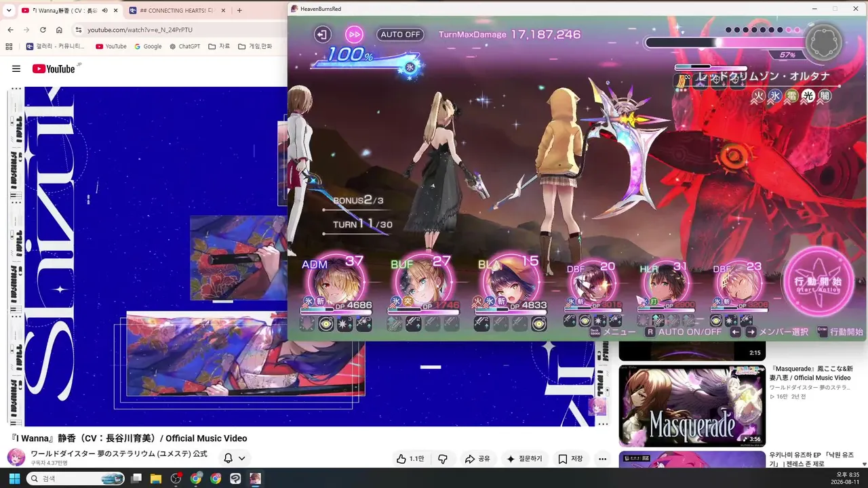Expand the 자료 bookmark folder
The height and width of the screenshot is (488, 868).
point(219,47)
